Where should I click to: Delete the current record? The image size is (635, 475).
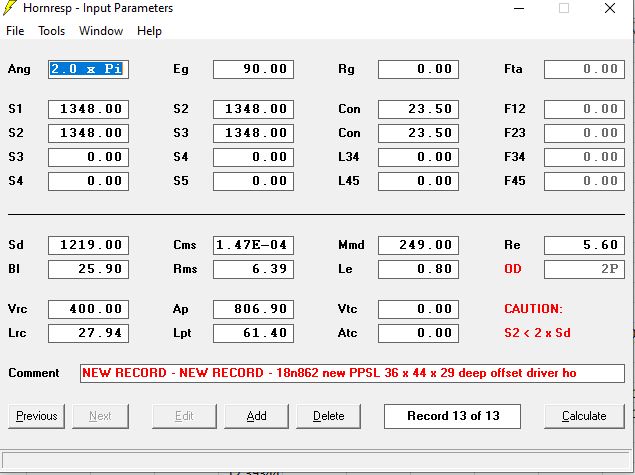(328, 416)
